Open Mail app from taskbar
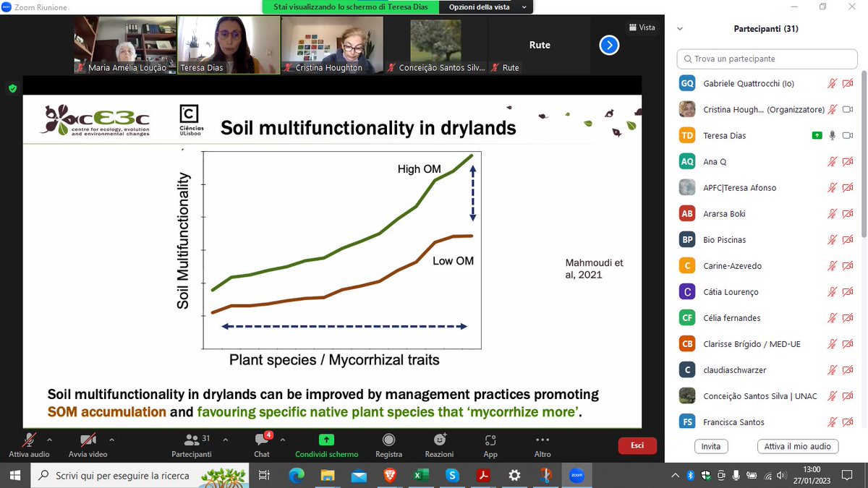Image resolution: width=868 pixels, height=488 pixels. tap(359, 476)
